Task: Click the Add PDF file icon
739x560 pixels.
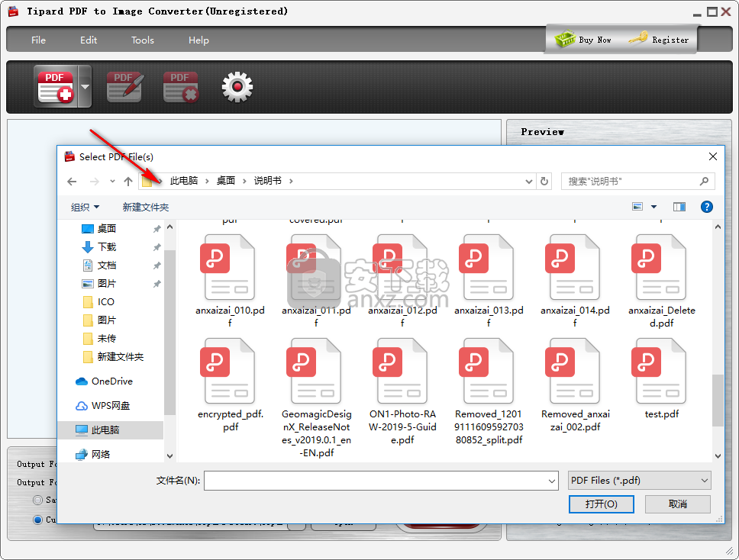Action: 56,87
